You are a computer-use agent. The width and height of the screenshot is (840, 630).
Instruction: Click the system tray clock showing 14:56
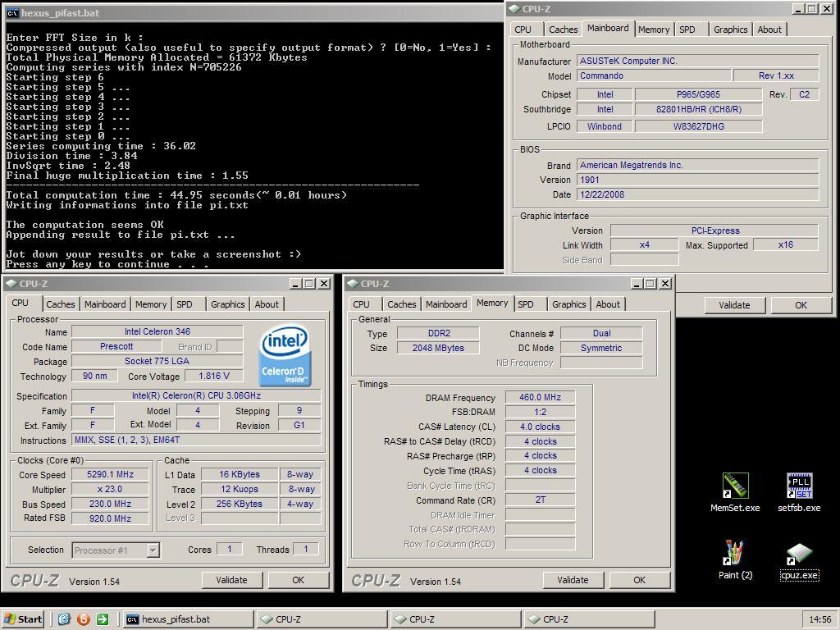click(820, 619)
